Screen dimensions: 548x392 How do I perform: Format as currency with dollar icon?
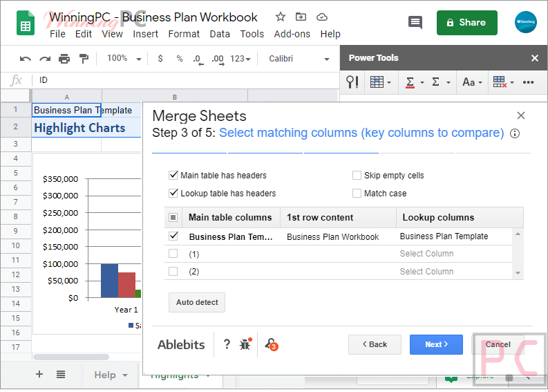[x=160, y=58]
